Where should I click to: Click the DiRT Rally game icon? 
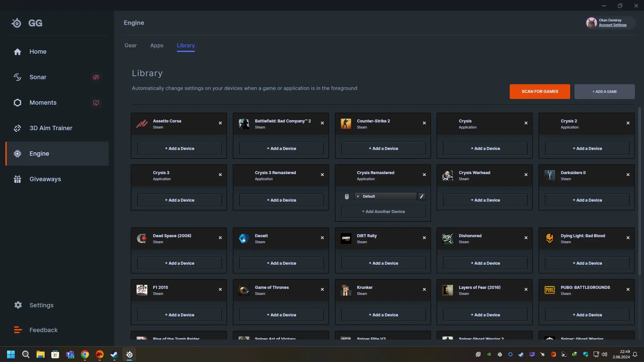click(x=346, y=239)
